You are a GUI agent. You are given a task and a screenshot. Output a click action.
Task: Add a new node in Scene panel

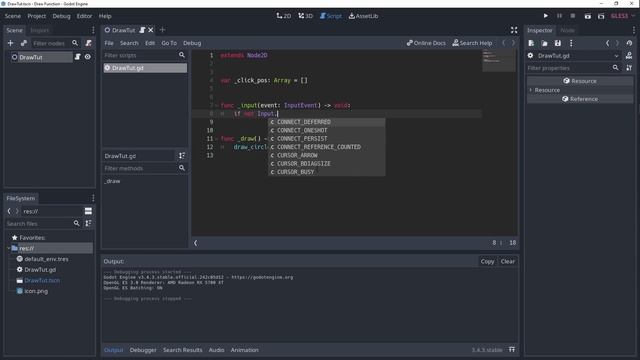[x=11, y=43]
